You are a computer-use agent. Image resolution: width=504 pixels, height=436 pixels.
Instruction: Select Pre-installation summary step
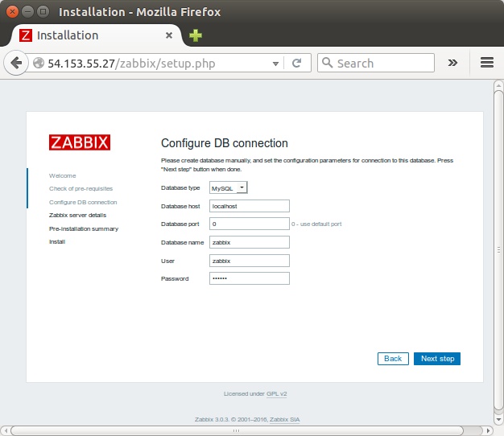coord(84,229)
